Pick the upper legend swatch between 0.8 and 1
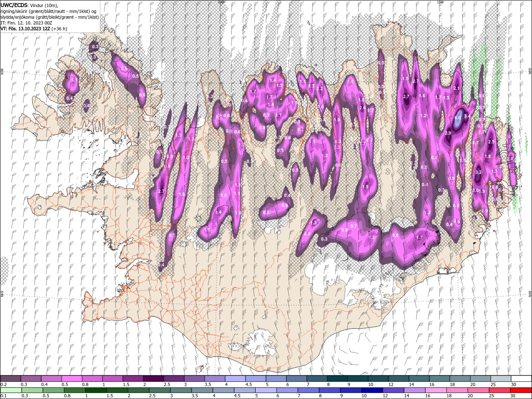Viewport: 532px width, 399px height. (92, 379)
